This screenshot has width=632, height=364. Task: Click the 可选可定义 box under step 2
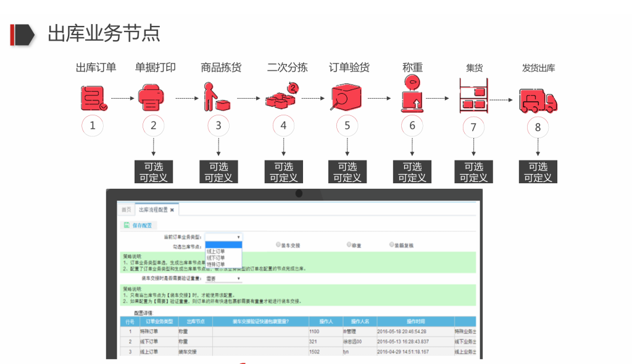[x=154, y=172]
